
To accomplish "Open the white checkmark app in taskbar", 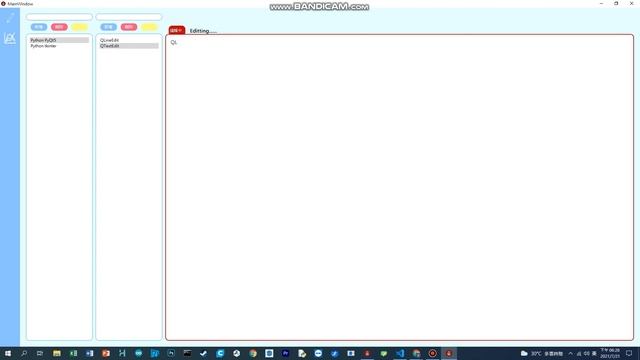I will (x=204, y=353).
